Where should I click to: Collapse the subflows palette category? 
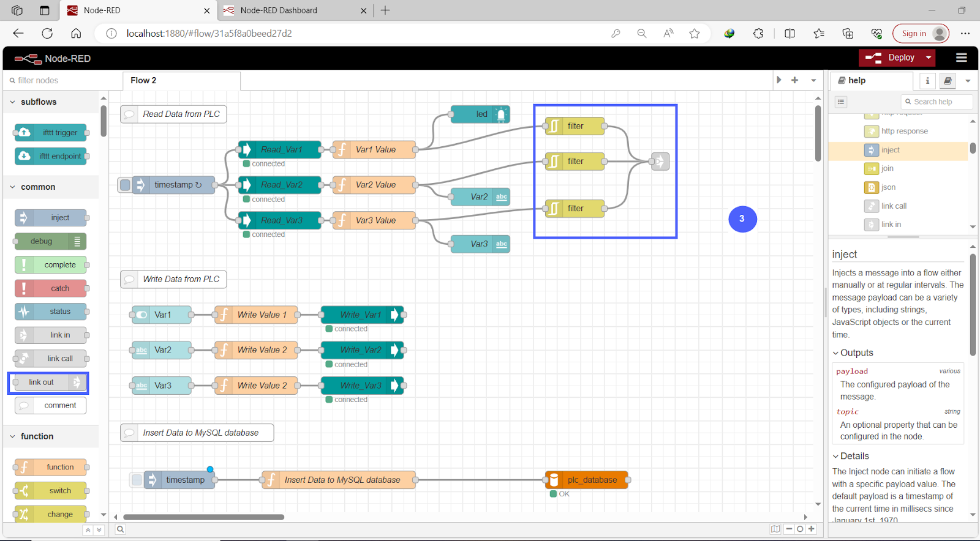click(51, 102)
